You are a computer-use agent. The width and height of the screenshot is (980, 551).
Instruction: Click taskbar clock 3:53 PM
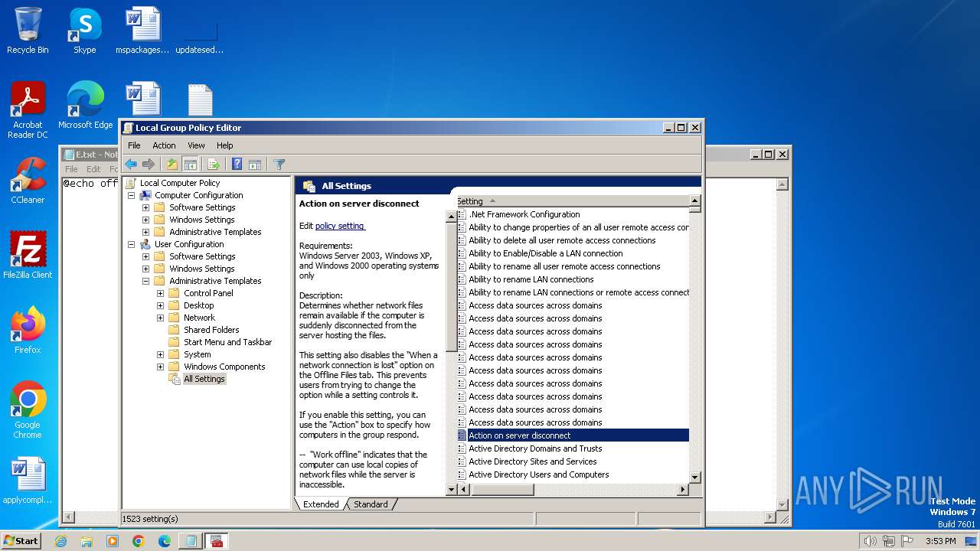(940, 541)
